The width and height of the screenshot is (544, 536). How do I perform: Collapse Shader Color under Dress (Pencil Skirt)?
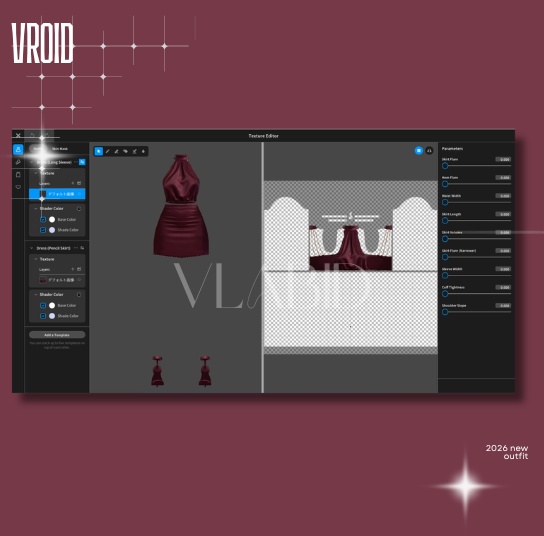[36, 295]
